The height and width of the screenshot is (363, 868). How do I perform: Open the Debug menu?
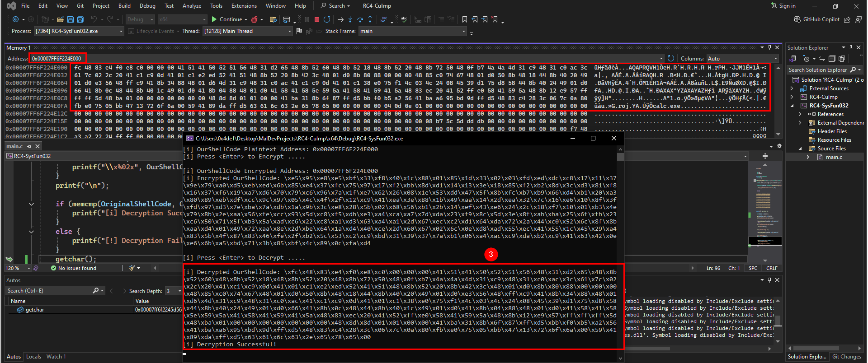[x=147, y=6]
